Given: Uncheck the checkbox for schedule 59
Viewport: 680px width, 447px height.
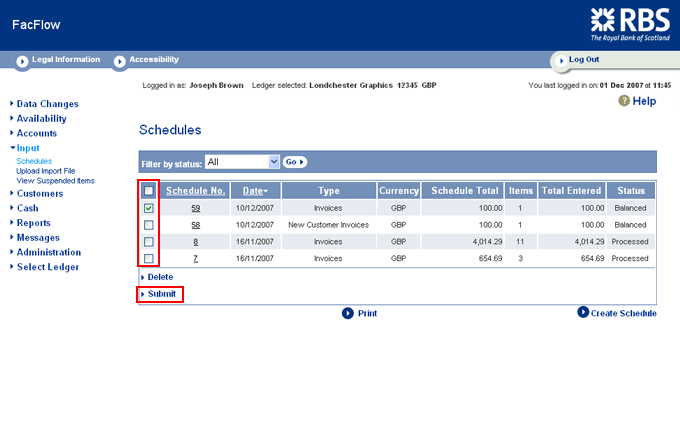Looking at the screenshot, I should 149,208.
